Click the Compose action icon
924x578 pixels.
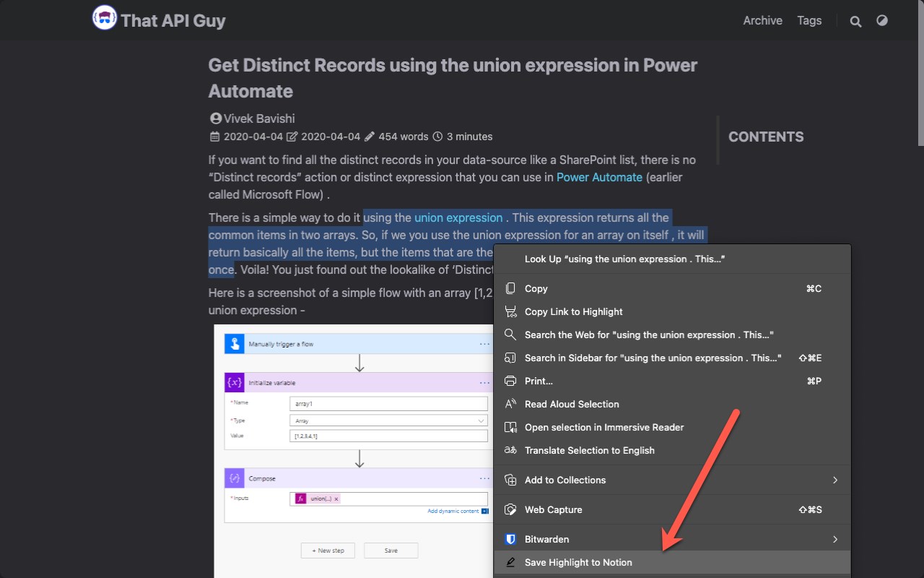(x=234, y=478)
